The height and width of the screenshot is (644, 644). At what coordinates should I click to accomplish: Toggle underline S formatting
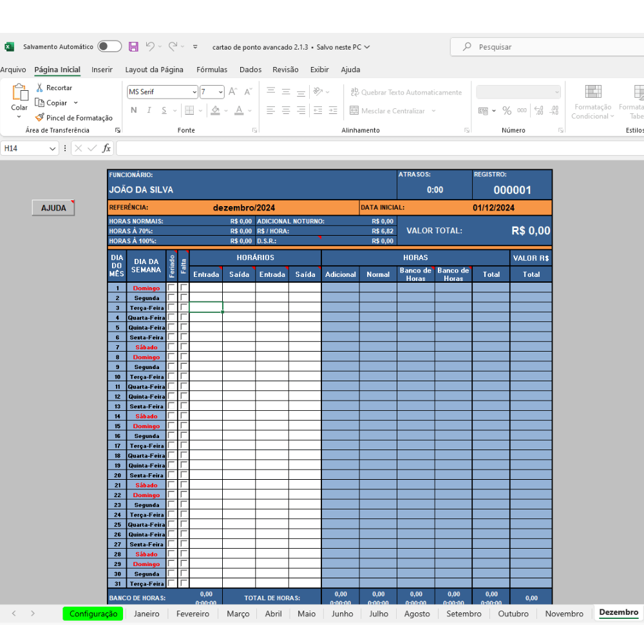(x=164, y=110)
